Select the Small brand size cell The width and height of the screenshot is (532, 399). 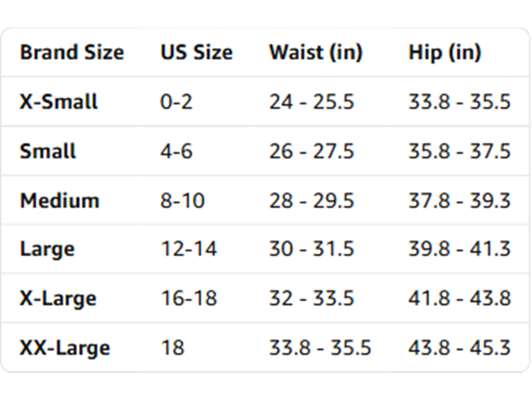tap(48, 151)
